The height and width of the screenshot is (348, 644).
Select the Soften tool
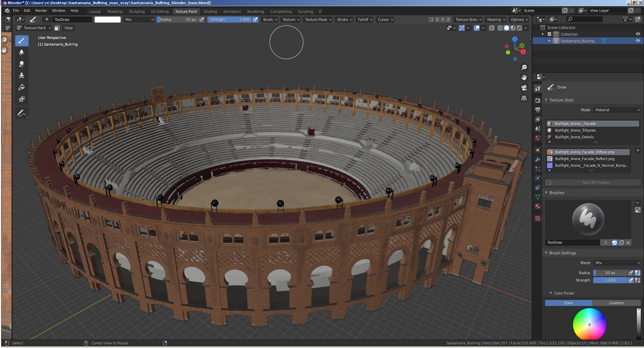(x=21, y=52)
